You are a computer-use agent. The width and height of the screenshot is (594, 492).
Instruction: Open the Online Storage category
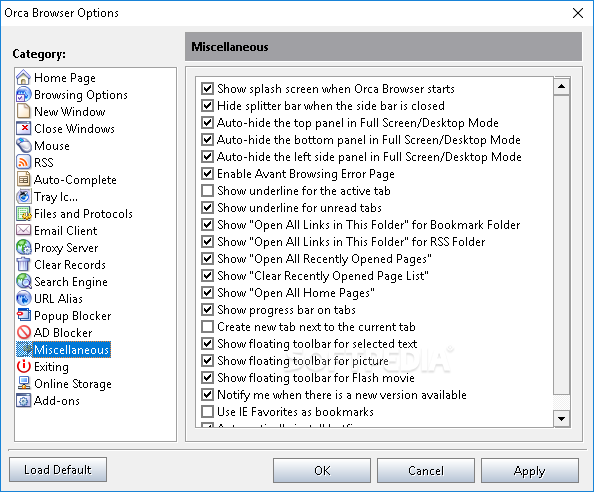73,384
